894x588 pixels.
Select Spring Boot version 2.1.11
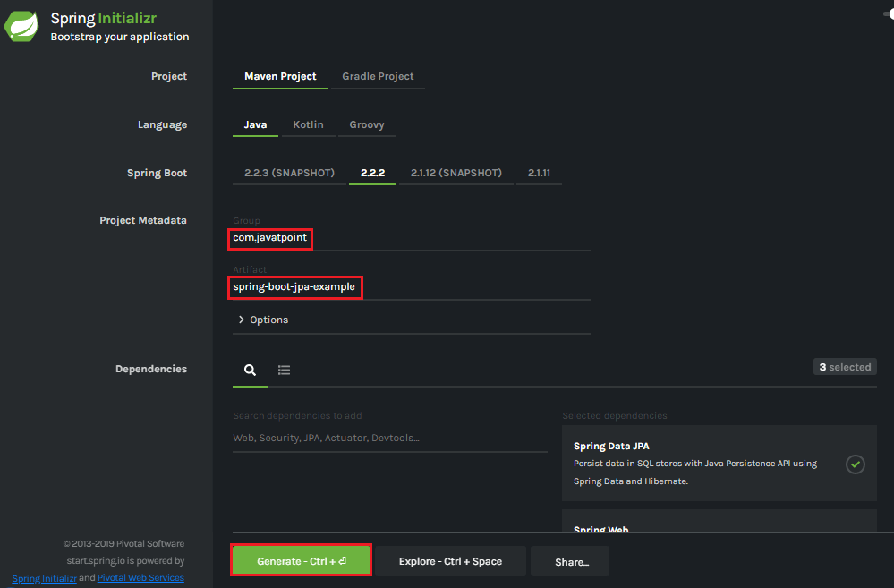[x=539, y=173]
